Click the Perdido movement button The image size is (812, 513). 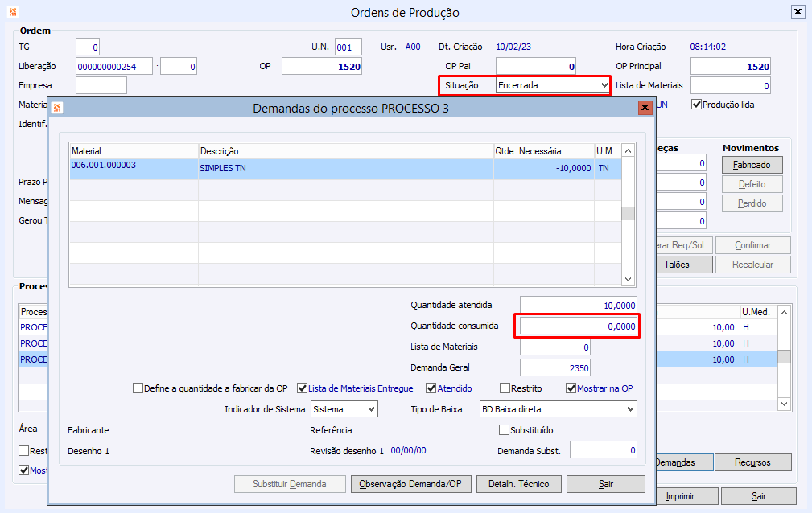752,203
